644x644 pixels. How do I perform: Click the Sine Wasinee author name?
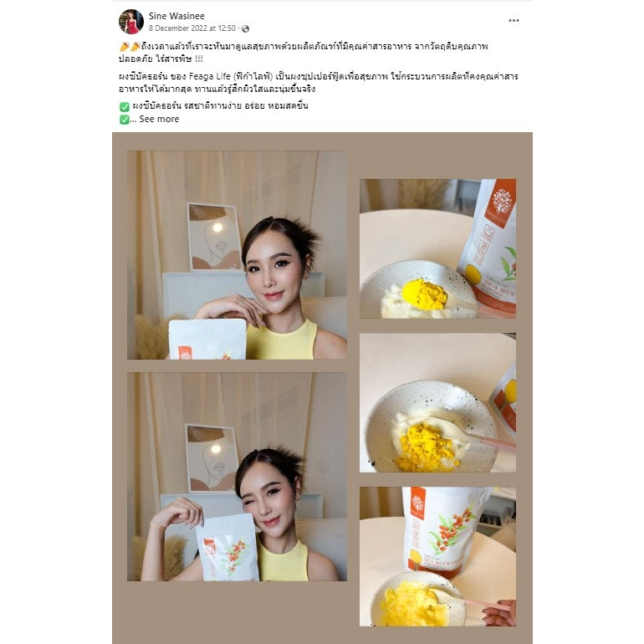click(176, 16)
